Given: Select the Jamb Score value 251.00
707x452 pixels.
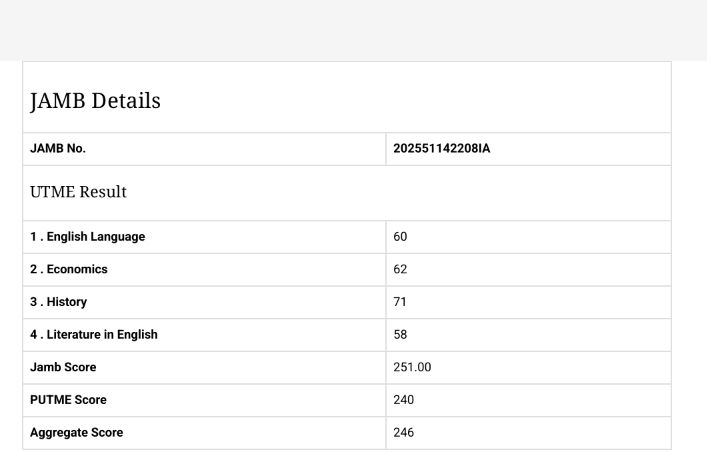Looking at the screenshot, I should point(413,367).
